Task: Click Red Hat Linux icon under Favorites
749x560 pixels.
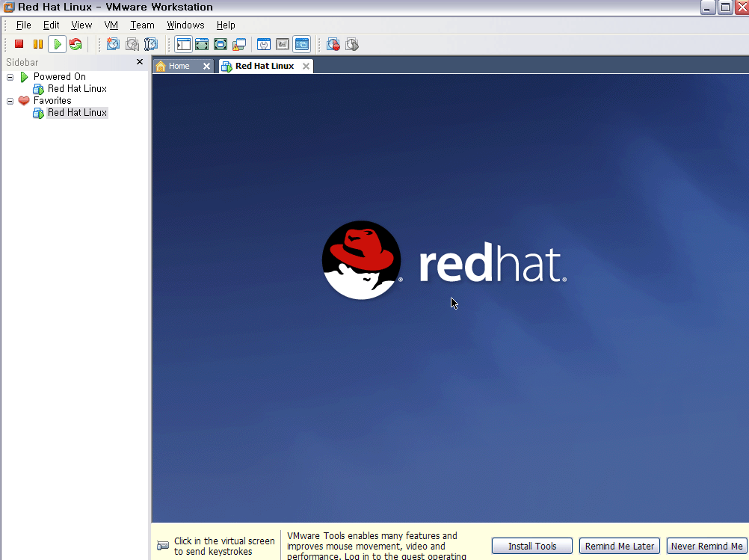Action: click(x=38, y=113)
